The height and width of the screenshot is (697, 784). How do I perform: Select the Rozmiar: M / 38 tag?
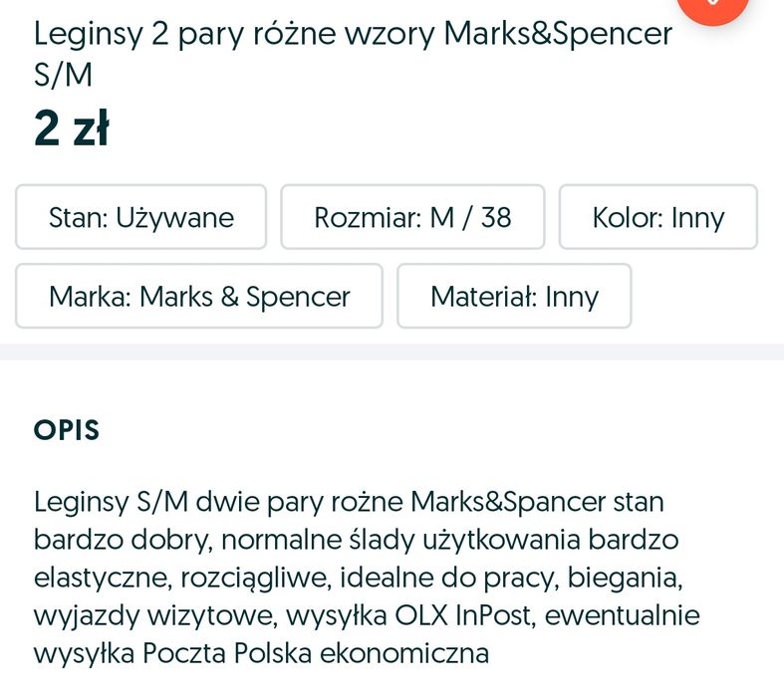[x=412, y=217]
